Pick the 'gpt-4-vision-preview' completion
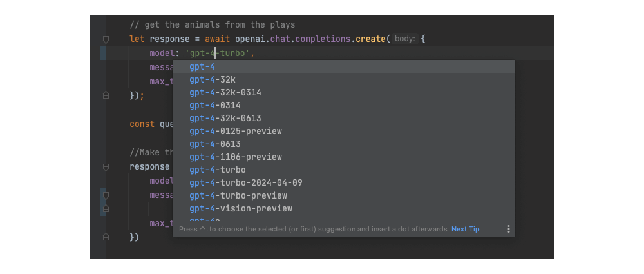Image resolution: width=644 pixels, height=274 pixels. [x=240, y=209]
